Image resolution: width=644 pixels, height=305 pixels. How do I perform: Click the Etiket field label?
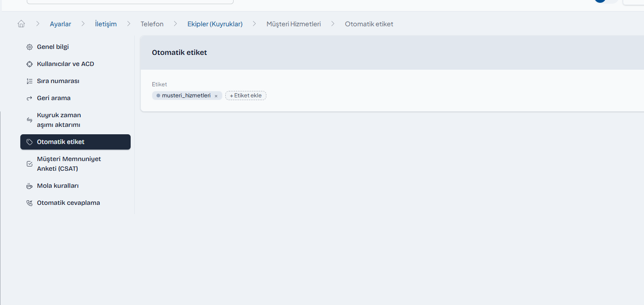coord(159,84)
